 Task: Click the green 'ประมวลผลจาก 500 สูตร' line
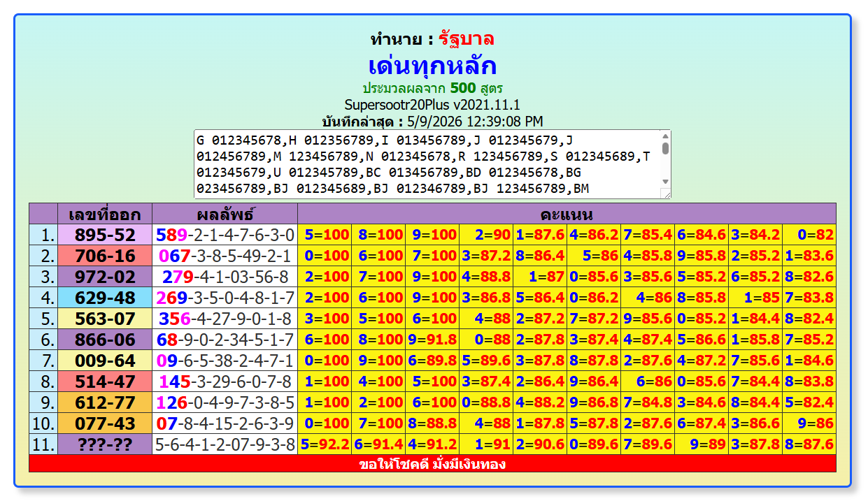pos(432,89)
